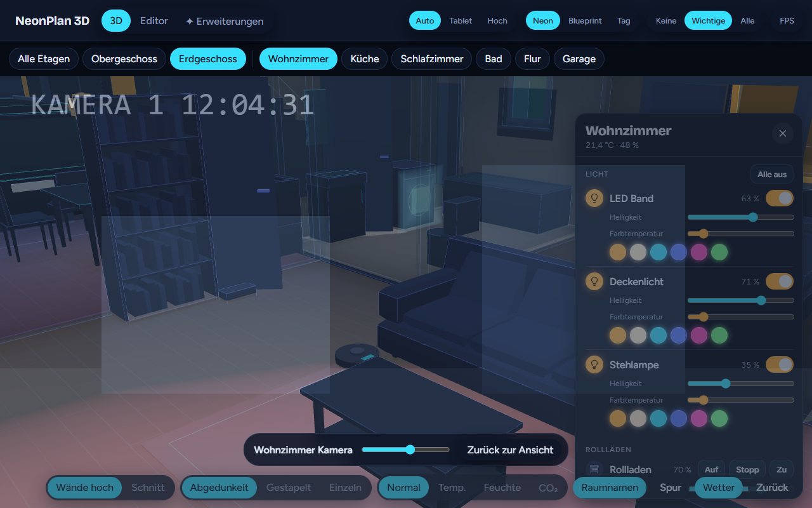Enable Schnitt wall mode
This screenshot has height=508, width=812.
coord(148,488)
